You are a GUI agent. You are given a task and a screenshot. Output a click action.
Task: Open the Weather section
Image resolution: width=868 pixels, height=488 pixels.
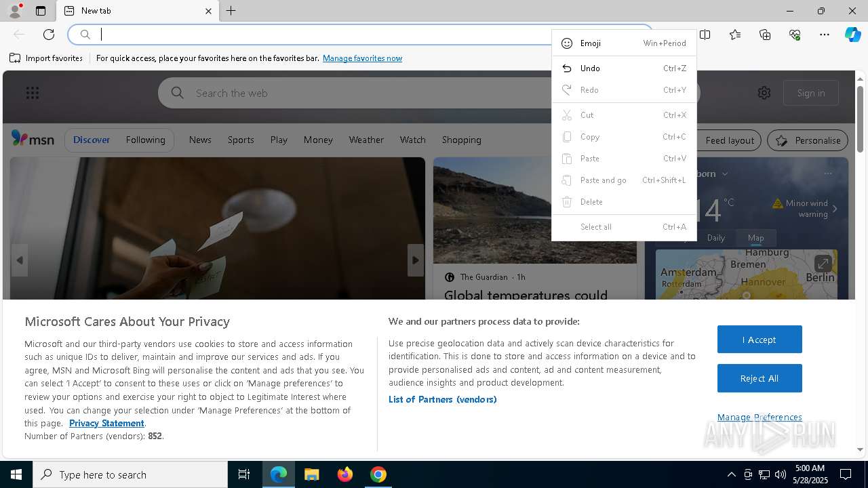[x=366, y=140]
